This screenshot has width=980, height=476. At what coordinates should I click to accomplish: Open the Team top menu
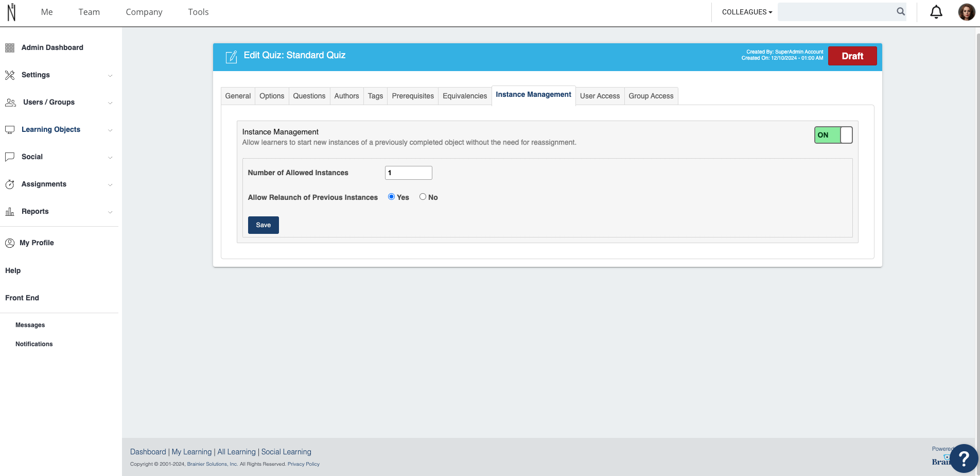[x=89, y=12]
